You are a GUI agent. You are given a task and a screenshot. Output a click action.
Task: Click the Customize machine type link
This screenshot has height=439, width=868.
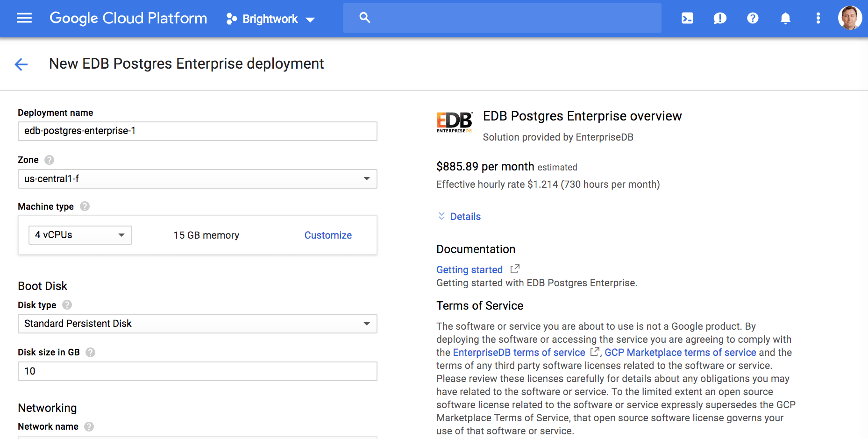pos(328,235)
